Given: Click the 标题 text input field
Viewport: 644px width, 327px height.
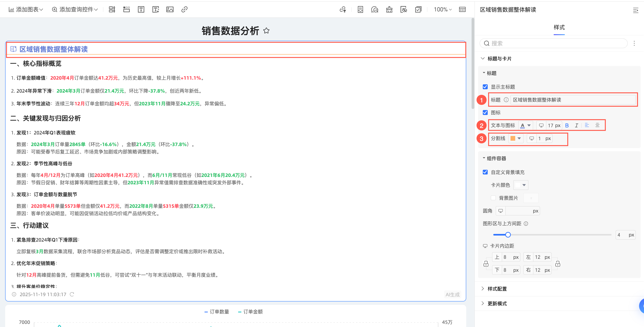Looking at the screenshot, I should click(572, 100).
